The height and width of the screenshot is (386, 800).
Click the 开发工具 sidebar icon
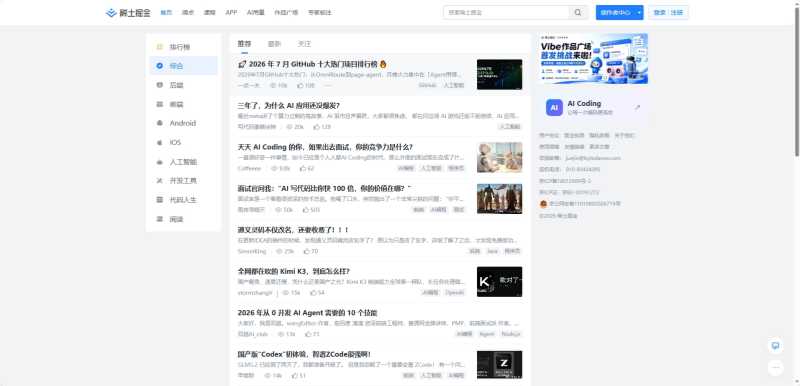(x=159, y=181)
